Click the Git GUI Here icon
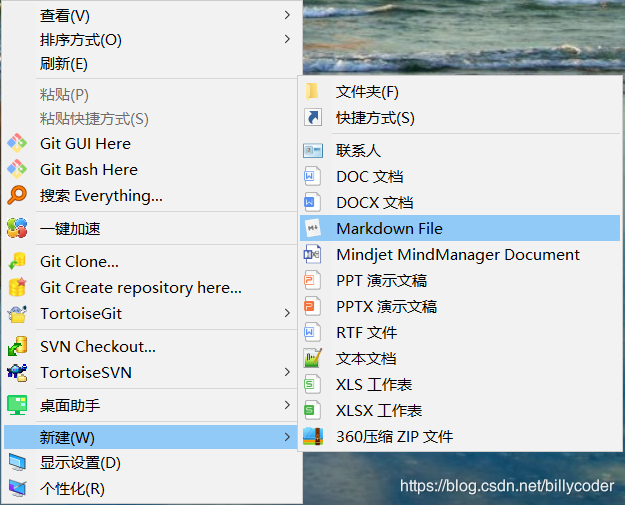The width and height of the screenshot is (625, 505). (x=17, y=143)
